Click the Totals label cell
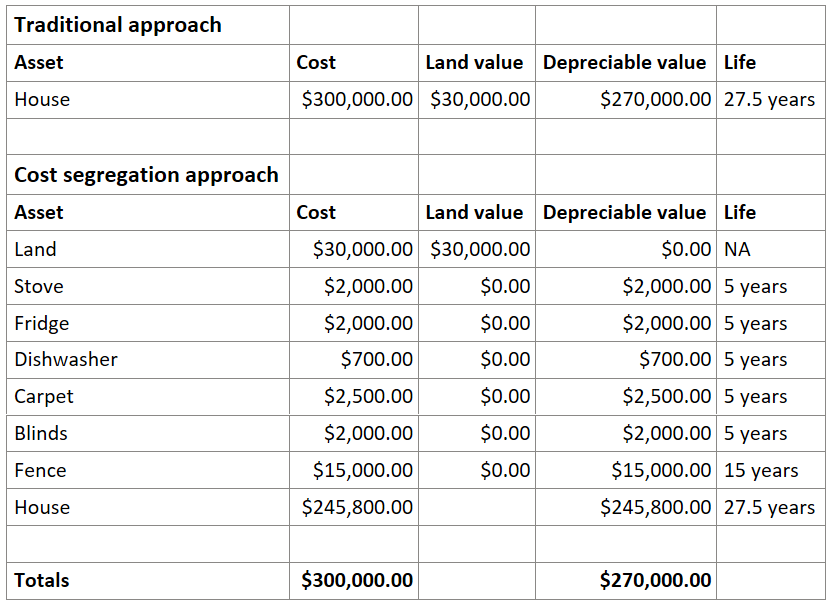The height and width of the screenshot is (604, 834). (148, 581)
